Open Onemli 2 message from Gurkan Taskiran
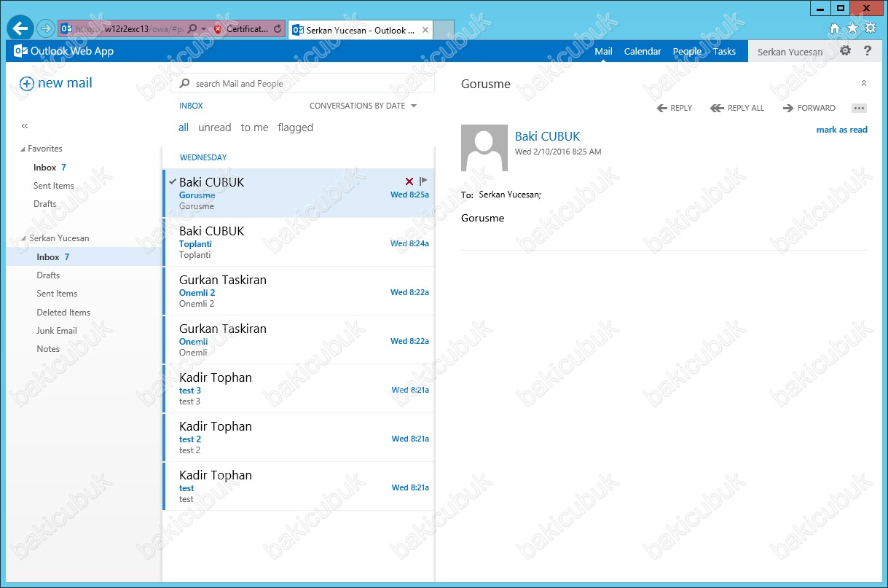The width and height of the screenshot is (888, 588). 299,291
